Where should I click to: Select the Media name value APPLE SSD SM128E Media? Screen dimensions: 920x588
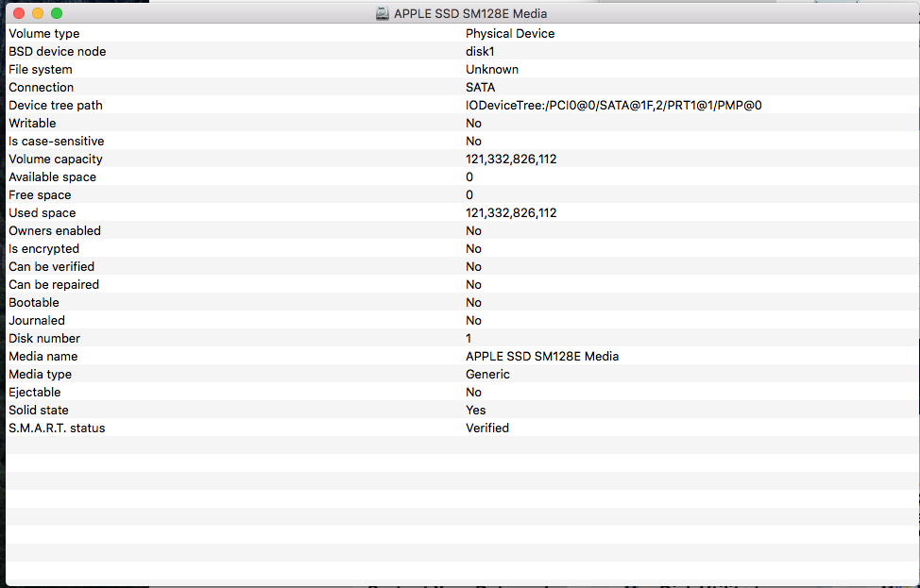click(x=542, y=357)
